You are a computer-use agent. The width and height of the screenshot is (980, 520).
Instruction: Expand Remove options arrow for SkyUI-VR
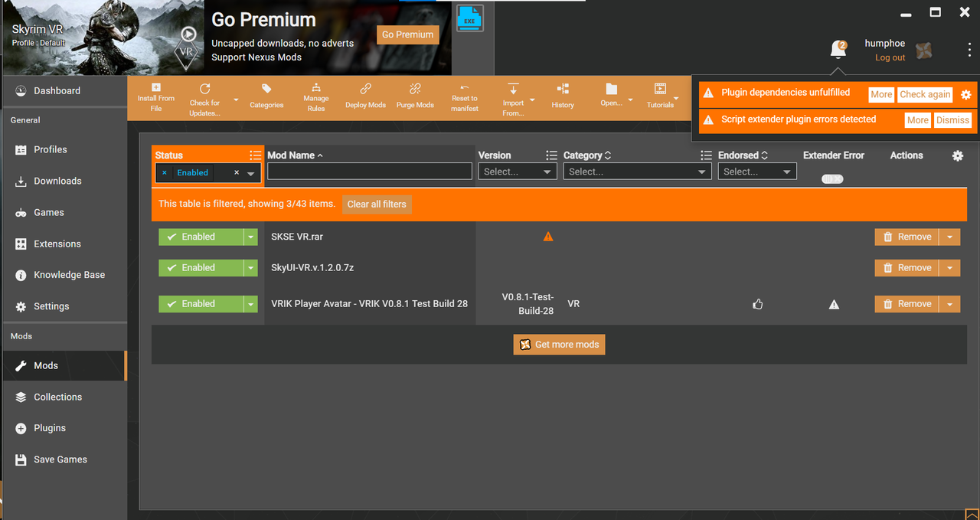(x=949, y=267)
